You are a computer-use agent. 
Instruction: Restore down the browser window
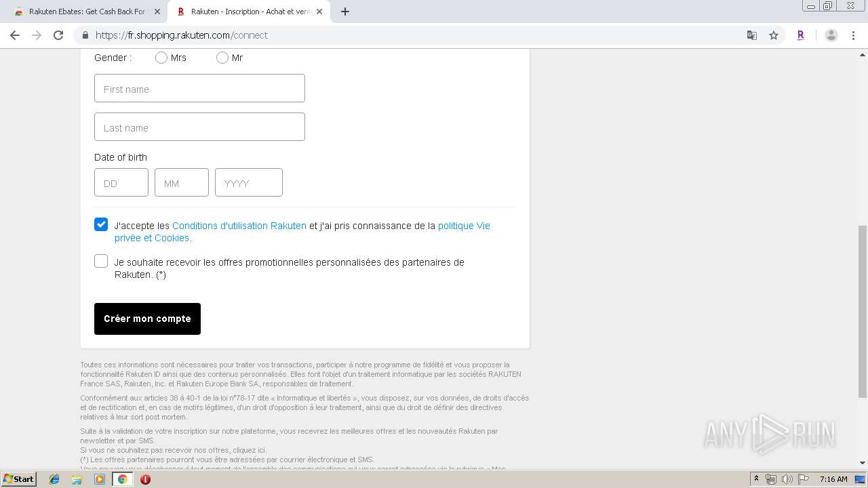tap(828, 5)
